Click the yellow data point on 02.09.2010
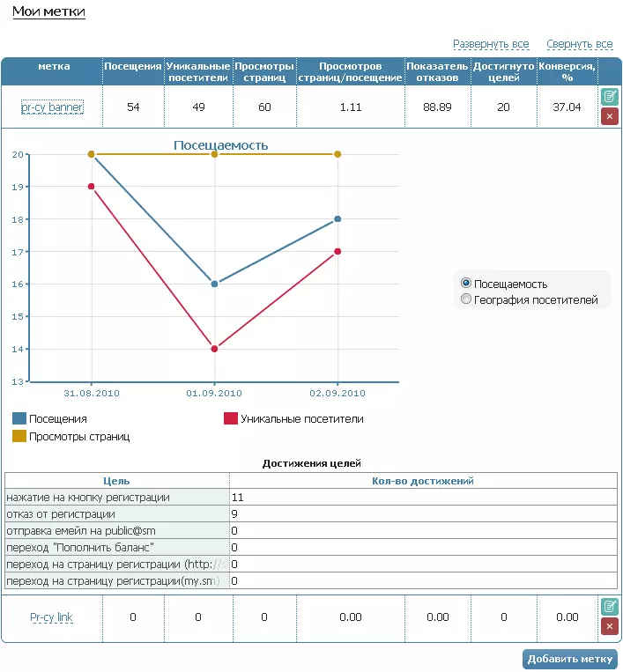 coord(337,154)
